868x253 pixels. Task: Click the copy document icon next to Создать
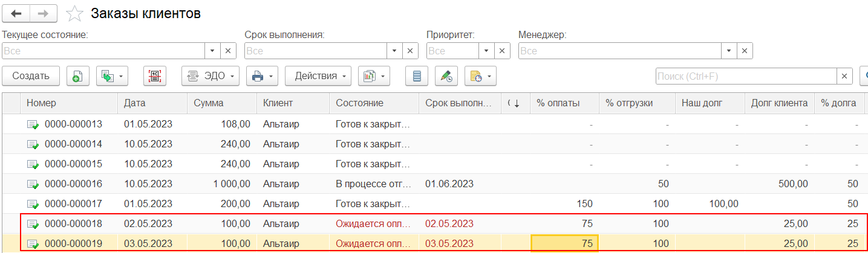[x=77, y=76]
